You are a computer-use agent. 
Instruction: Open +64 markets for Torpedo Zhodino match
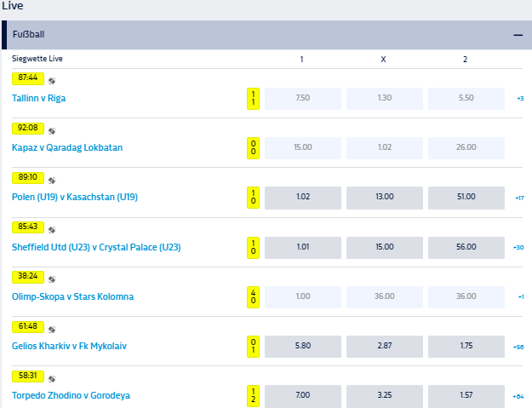point(519,396)
